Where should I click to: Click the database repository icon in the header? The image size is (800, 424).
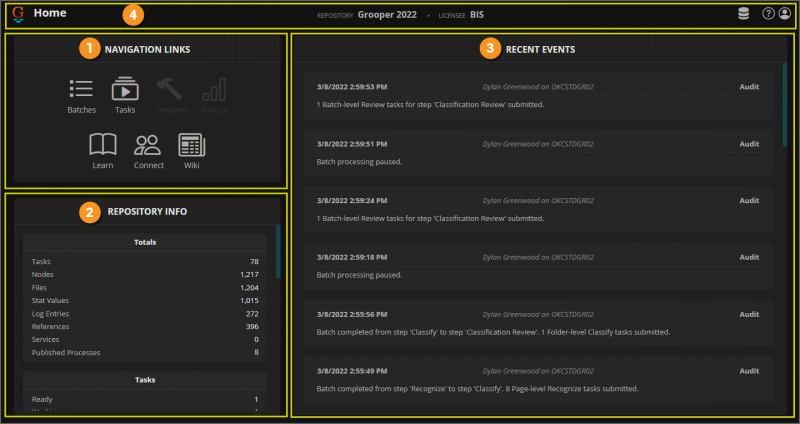pyautogui.click(x=744, y=14)
